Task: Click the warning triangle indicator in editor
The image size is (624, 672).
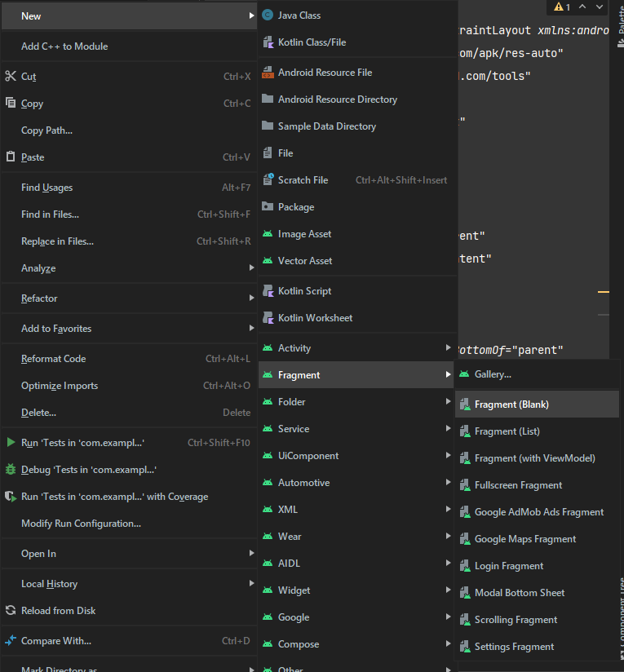Action: point(559,7)
